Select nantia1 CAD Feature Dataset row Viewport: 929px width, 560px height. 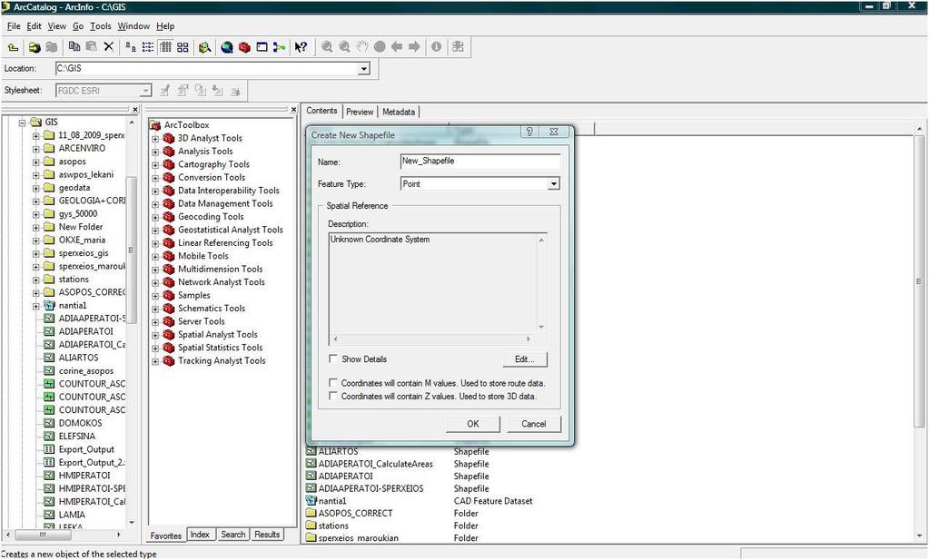point(332,501)
